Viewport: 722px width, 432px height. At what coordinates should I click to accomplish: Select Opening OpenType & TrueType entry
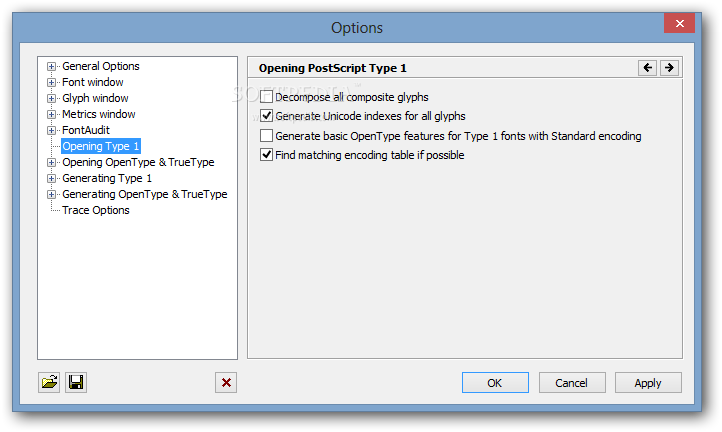[138, 162]
